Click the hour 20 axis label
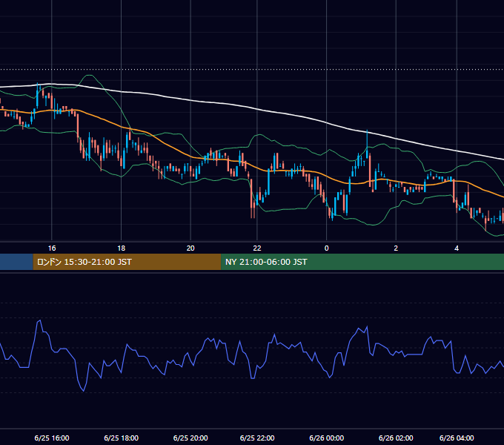The image size is (504, 445). coord(190,248)
